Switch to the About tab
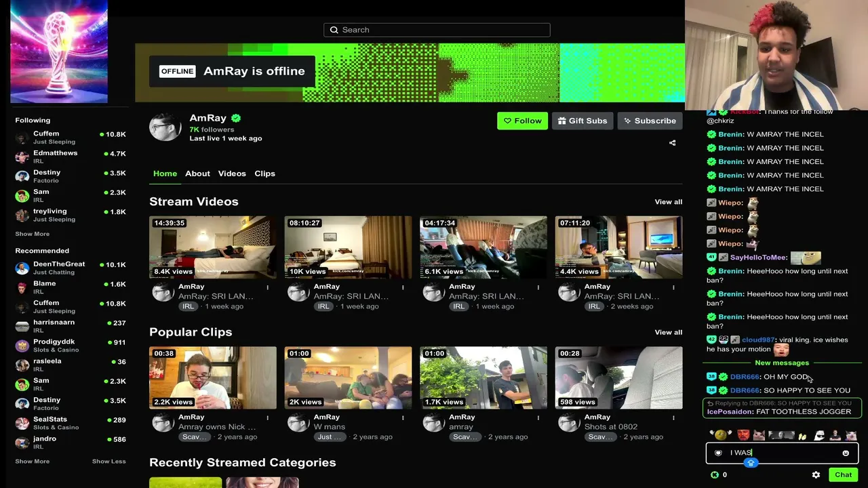 197,174
